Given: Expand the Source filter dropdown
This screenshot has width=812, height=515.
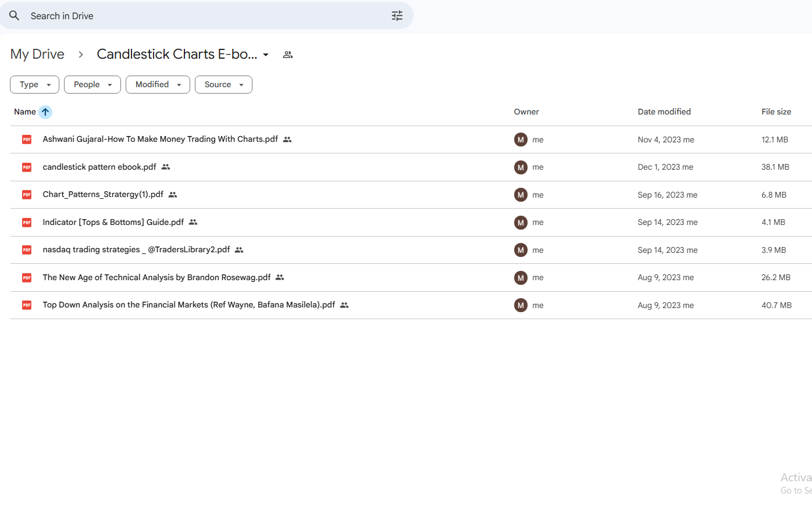Looking at the screenshot, I should click(223, 84).
